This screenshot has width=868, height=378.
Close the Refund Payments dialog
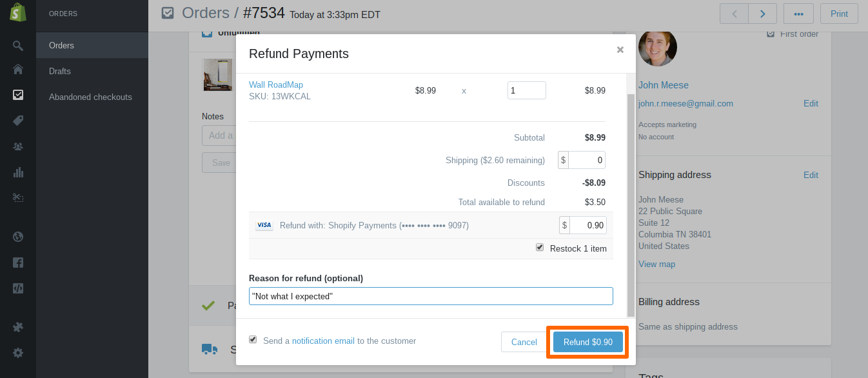[620, 50]
